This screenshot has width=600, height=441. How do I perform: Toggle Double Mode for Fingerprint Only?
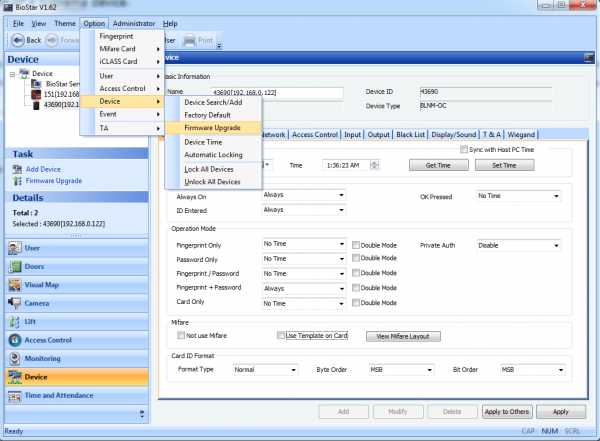point(356,243)
